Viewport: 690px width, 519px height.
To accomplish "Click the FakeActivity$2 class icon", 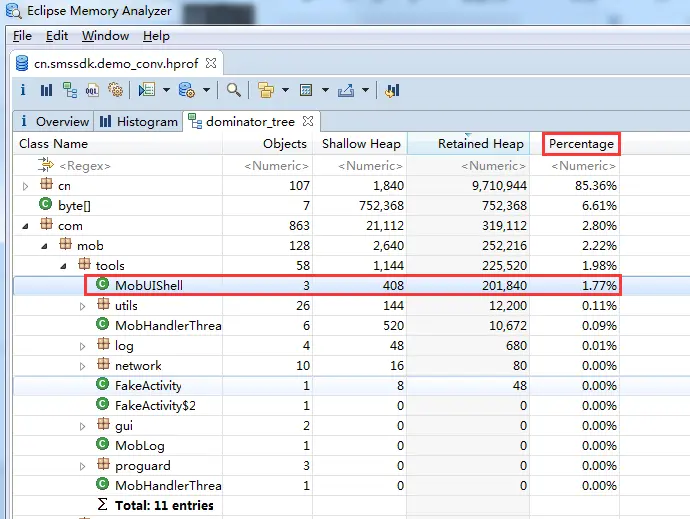I will [x=102, y=404].
